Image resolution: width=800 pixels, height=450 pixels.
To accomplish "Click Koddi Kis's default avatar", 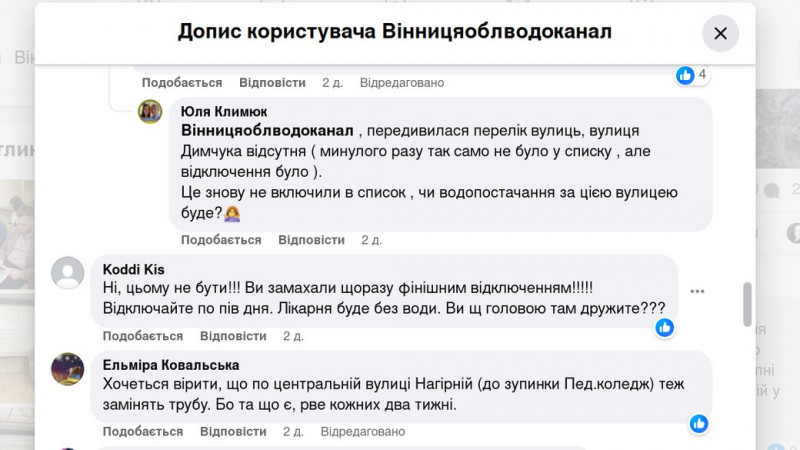I will [x=67, y=272].
